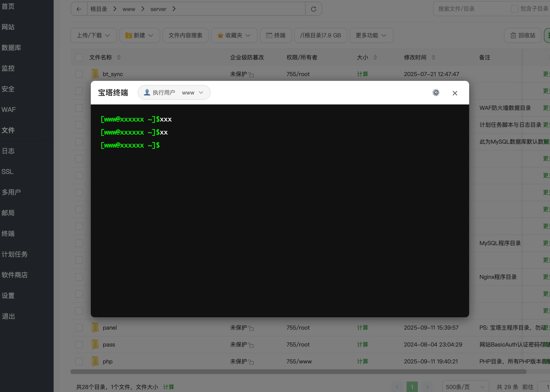Open 退出 in sidebar
The image size is (550, 392).
(x=9, y=316)
